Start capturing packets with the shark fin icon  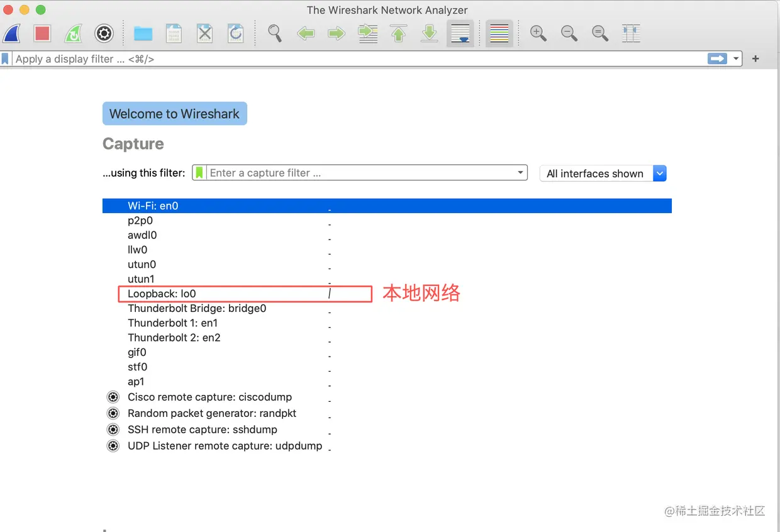[12, 33]
